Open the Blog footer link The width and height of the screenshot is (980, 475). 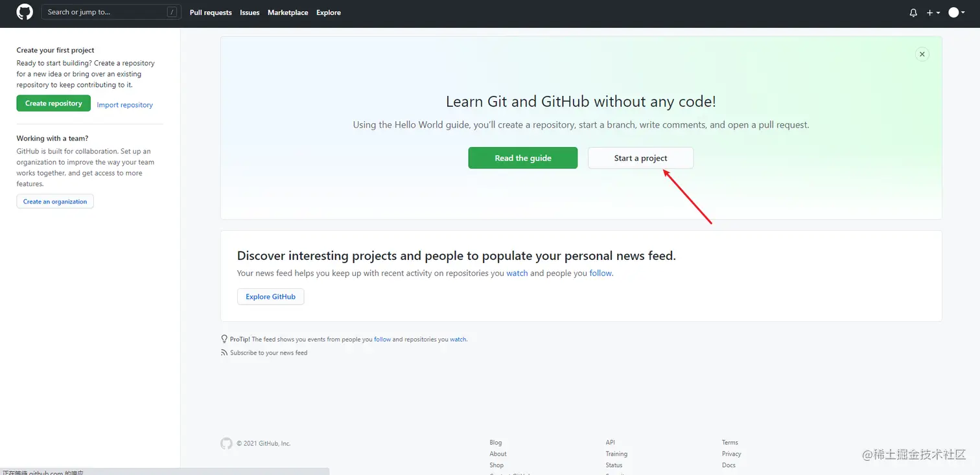[496, 443]
